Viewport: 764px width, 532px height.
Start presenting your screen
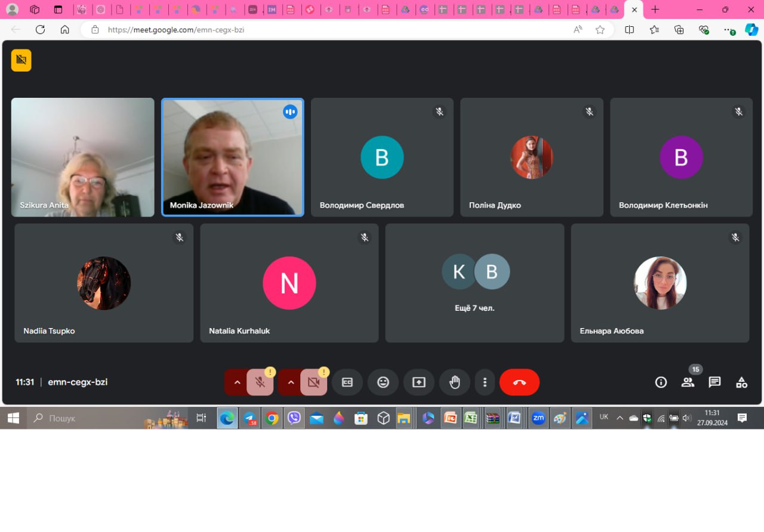[x=419, y=382]
